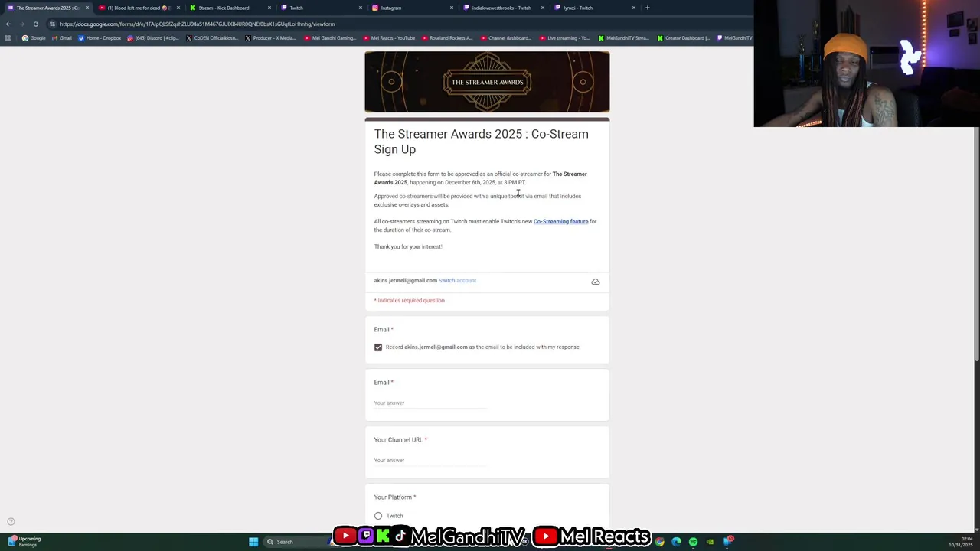Click the page vertical scrollbar
Screen dimensions: 980x551
976,244
